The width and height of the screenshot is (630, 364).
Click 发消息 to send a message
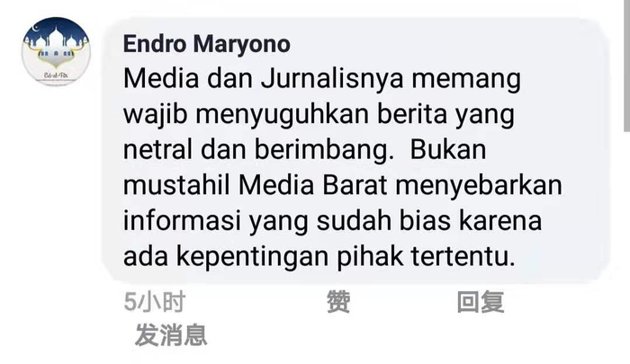(171, 334)
